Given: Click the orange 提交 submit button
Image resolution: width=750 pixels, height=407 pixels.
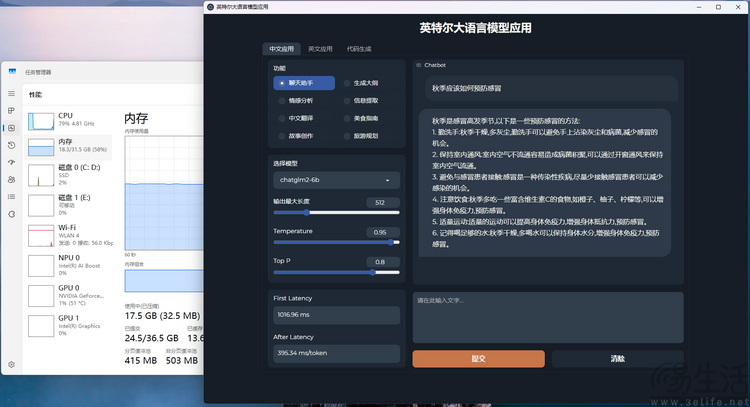Looking at the screenshot, I should [478, 359].
